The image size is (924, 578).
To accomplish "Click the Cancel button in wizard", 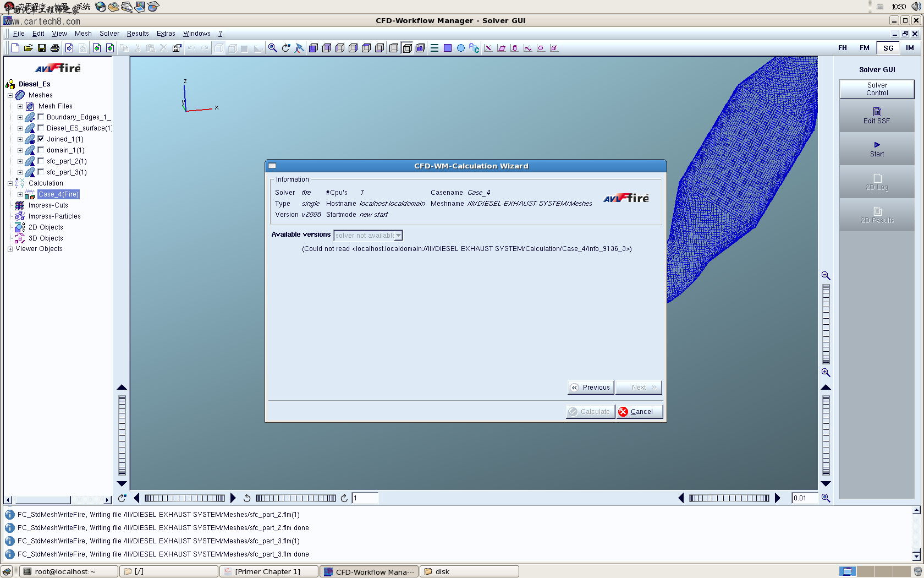I will 640,412.
